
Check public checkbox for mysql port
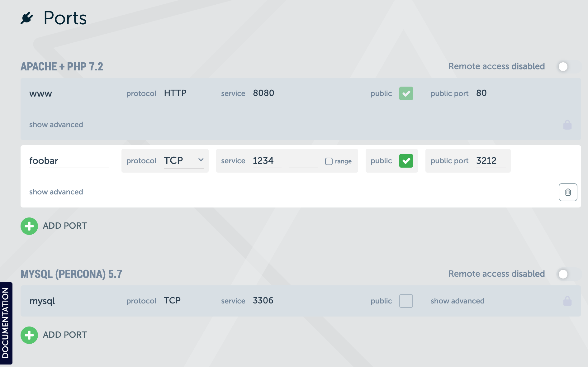point(406,301)
